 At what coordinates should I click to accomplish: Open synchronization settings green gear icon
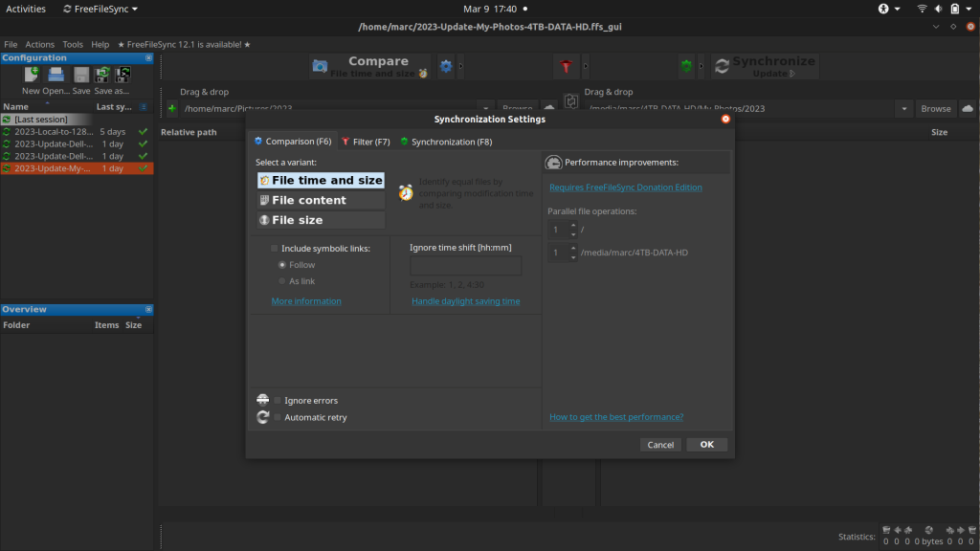click(686, 66)
